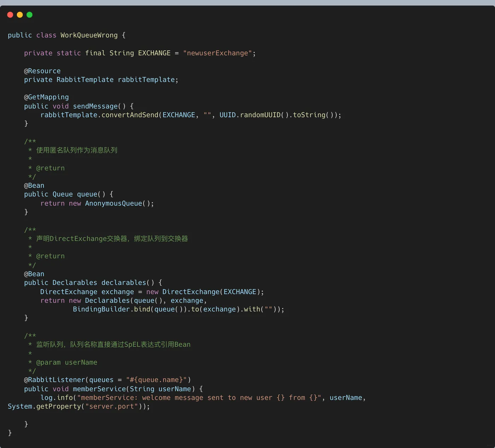Click the @GetMapping annotation

coord(46,97)
